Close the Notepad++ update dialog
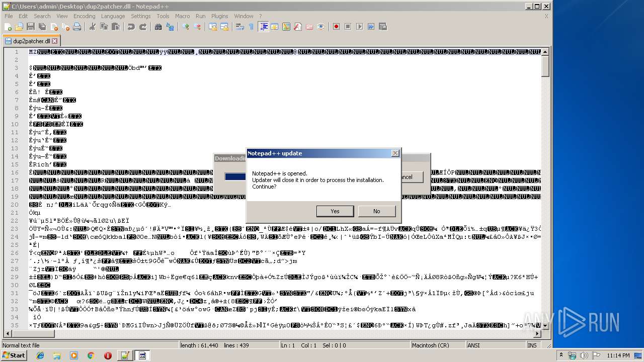 pyautogui.click(x=395, y=153)
